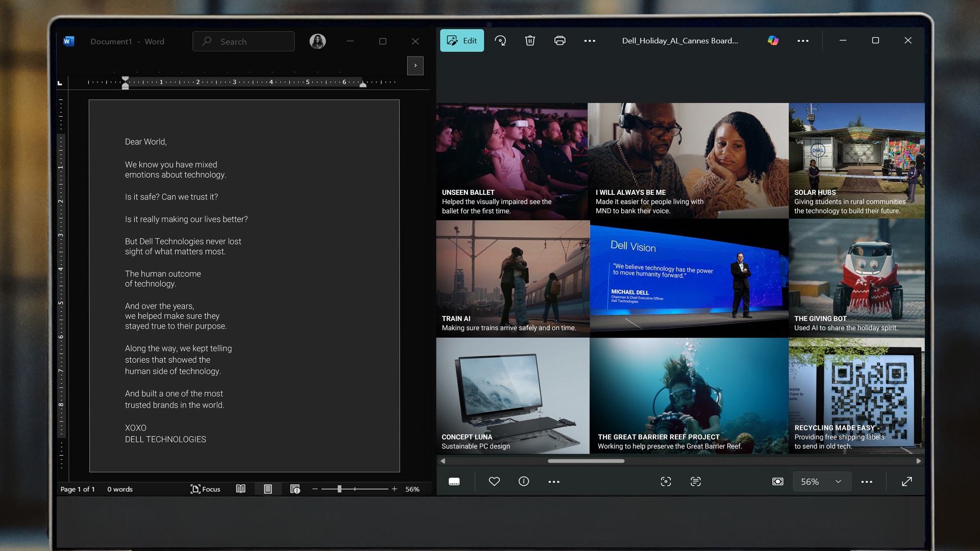980x551 pixels.
Task: Show file info with the i icon
Action: click(524, 482)
